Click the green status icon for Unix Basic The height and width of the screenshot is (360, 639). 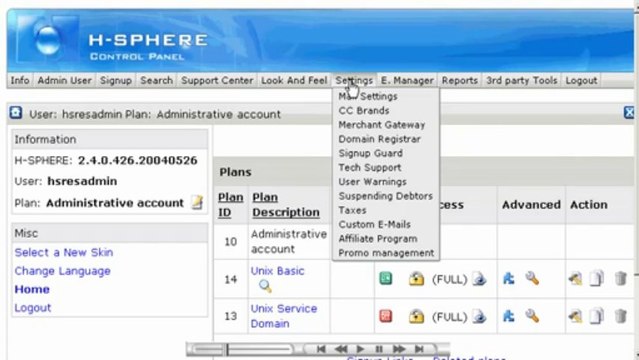tap(386, 278)
